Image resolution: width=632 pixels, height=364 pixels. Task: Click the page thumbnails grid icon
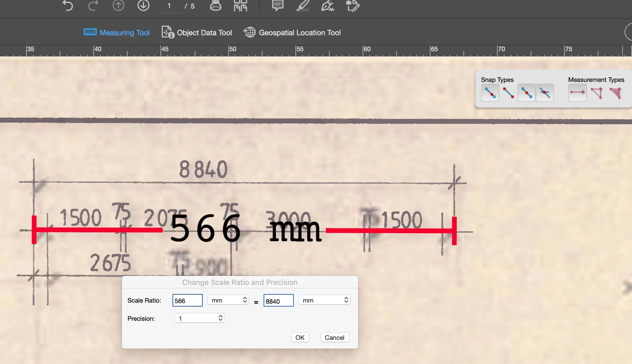(241, 6)
